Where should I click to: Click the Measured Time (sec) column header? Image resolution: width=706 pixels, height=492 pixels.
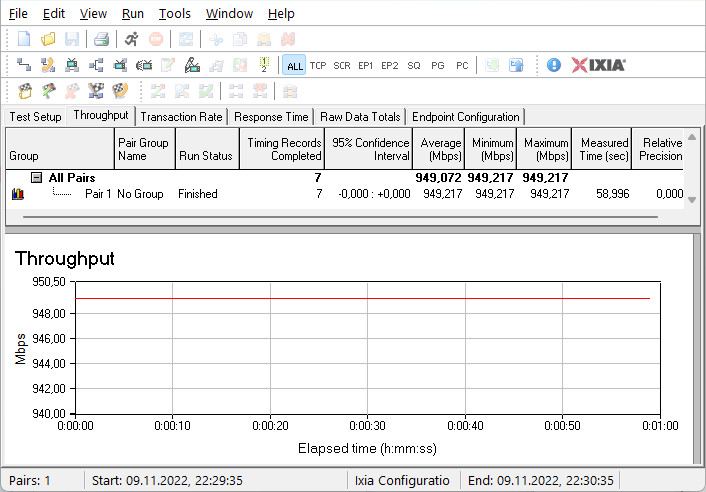(602, 149)
